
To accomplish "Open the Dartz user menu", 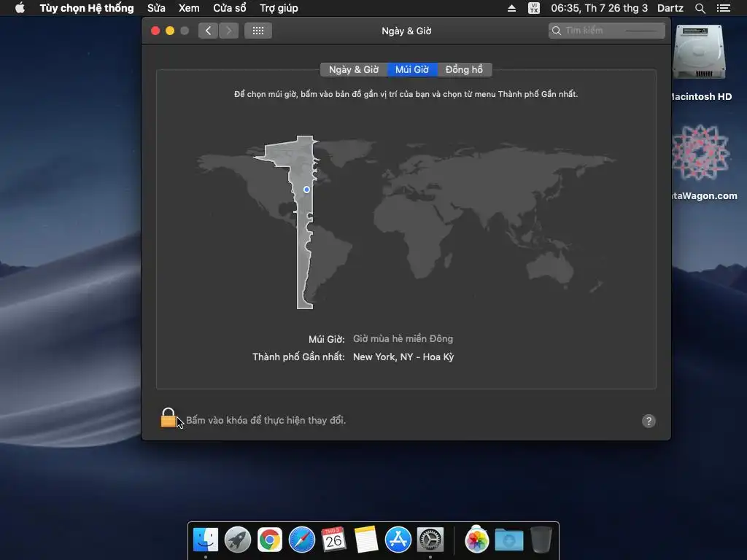I will point(670,8).
